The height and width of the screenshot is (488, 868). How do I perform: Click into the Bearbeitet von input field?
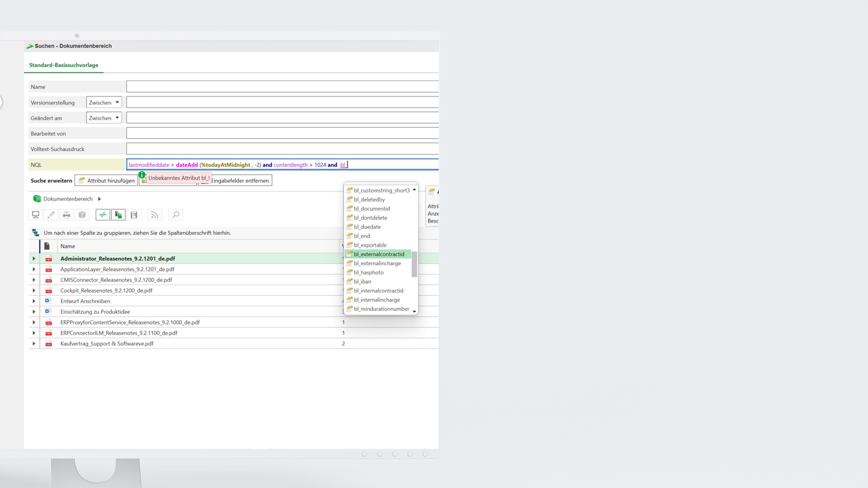[x=282, y=133]
